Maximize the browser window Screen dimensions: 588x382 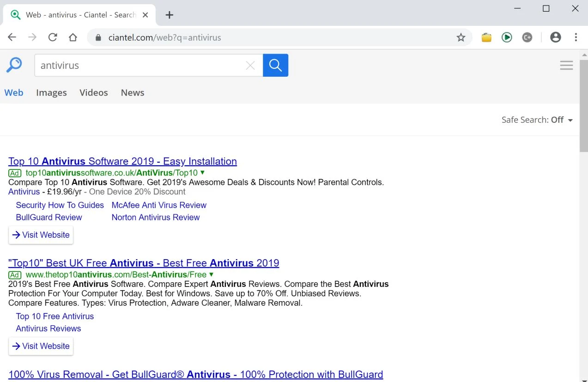click(546, 8)
